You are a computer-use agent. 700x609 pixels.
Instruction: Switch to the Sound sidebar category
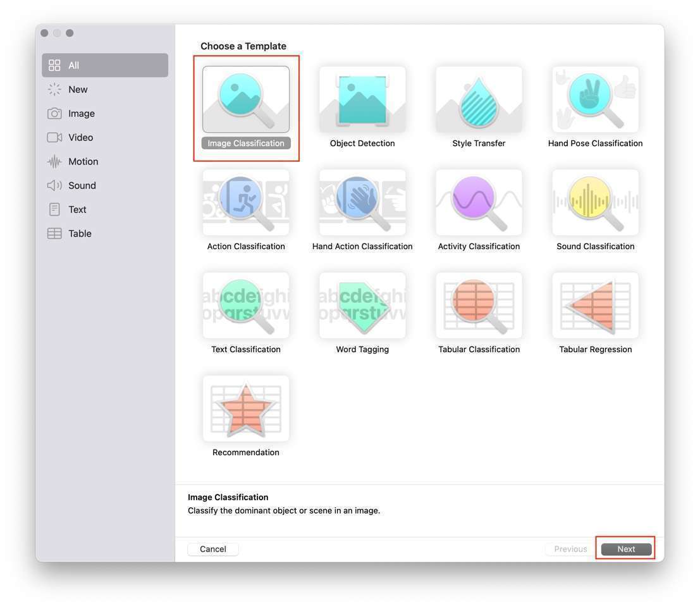point(82,186)
